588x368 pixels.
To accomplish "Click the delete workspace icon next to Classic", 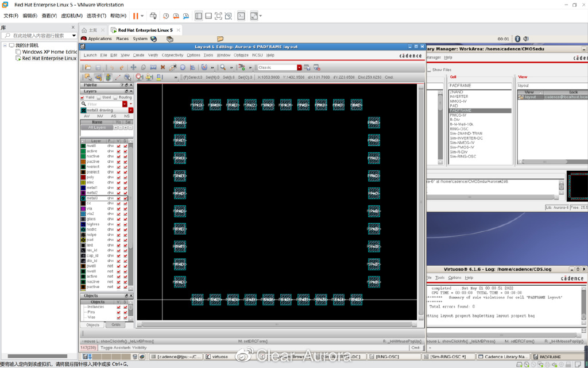I will [317, 68].
